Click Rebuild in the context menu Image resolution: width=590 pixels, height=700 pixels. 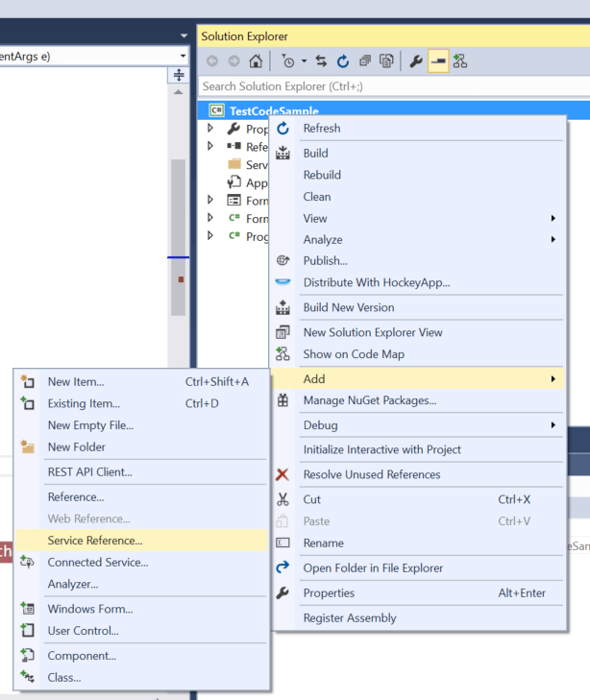point(322,175)
